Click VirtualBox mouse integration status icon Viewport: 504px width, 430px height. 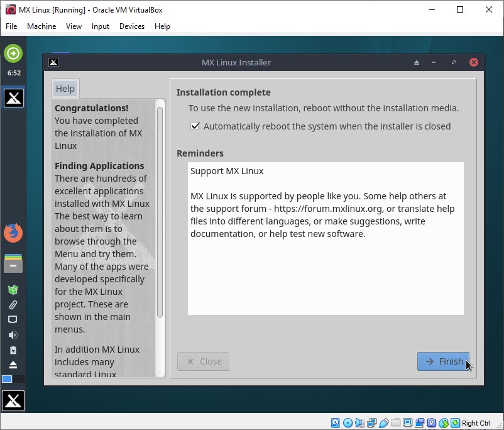[x=444, y=422]
